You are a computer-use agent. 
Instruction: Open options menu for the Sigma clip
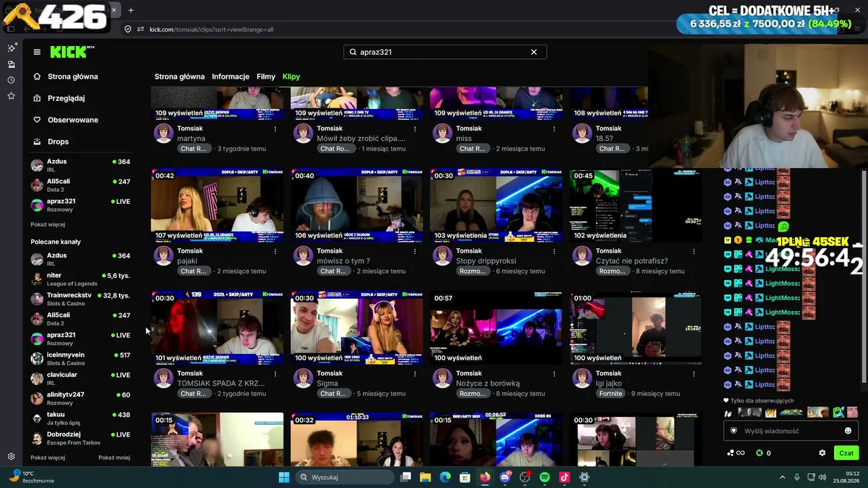(x=415, y=373)
